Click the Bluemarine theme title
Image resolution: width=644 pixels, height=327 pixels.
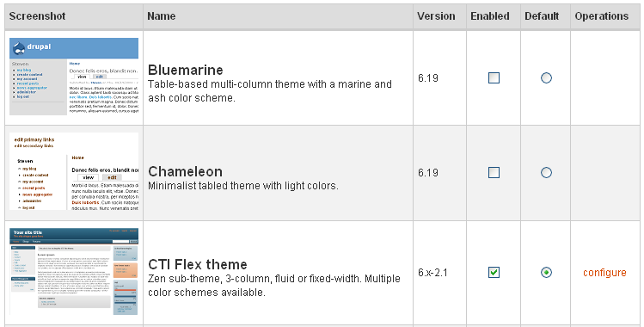tap(186, 70)
